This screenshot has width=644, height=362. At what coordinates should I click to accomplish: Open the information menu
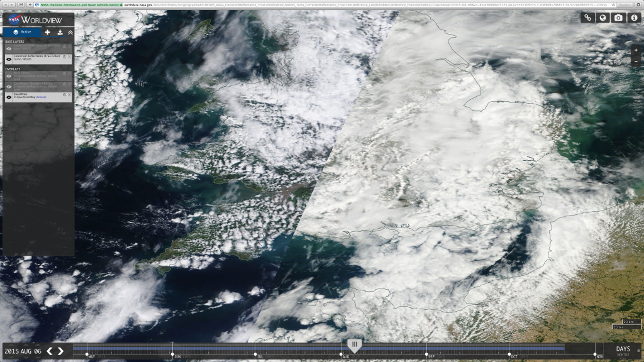[x=634, y=18]
